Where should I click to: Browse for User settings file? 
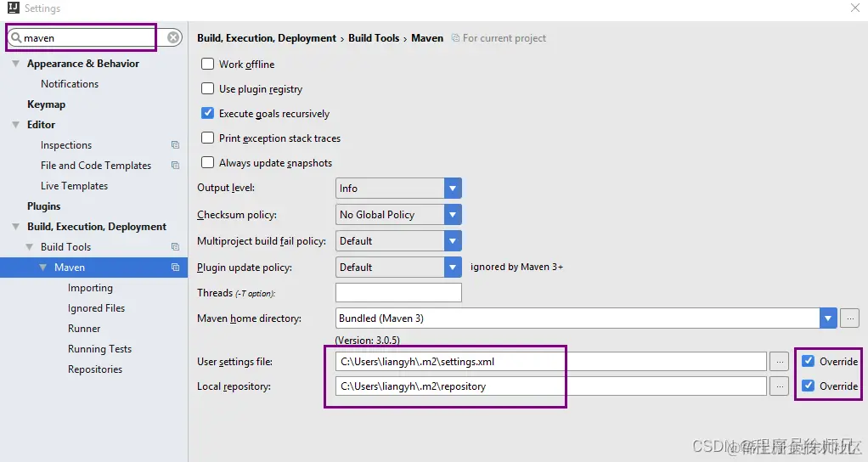(x=780, y=361)
